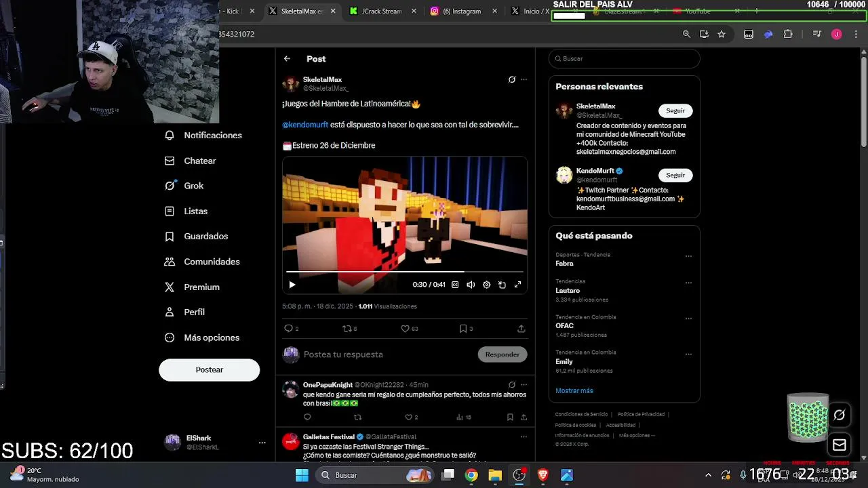Bookmark OnePapuKnight's comment
The width and height of the screenshot is (868, 488).
(x=510, y=418)
